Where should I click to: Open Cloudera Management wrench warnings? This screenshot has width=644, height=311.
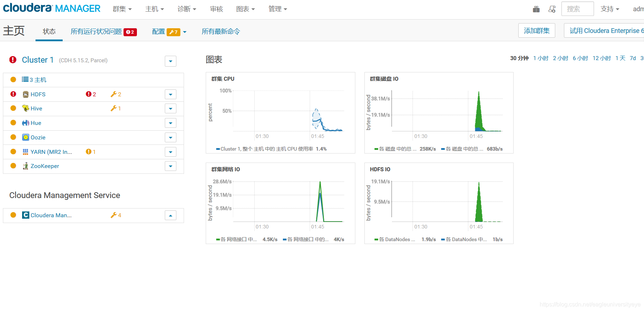click(116, 215)
